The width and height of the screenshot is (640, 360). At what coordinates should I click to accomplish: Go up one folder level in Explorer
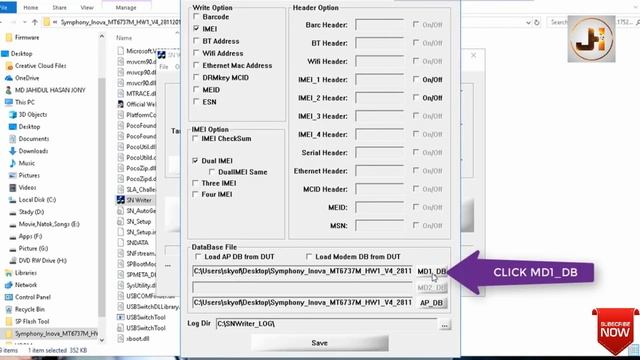35,22
